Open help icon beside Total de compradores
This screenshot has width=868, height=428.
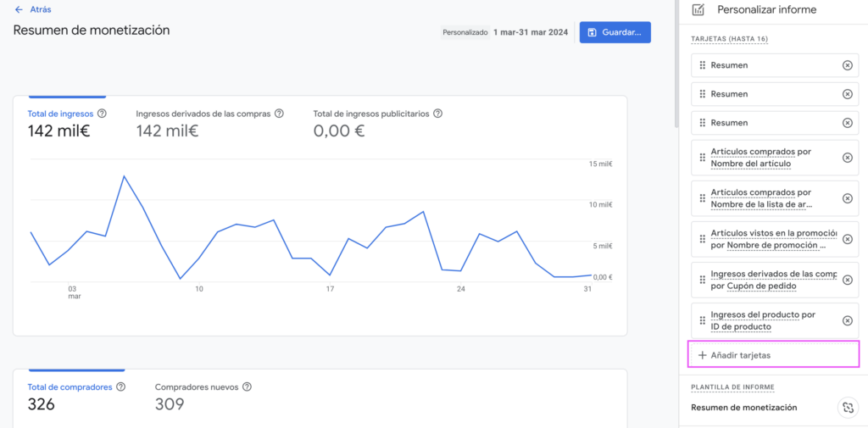[120, 387]
